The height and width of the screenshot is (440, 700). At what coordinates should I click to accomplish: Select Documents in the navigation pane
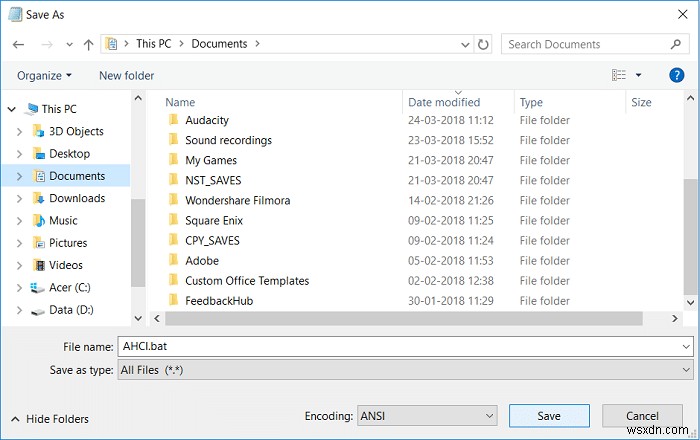click(x=77, y=176)
